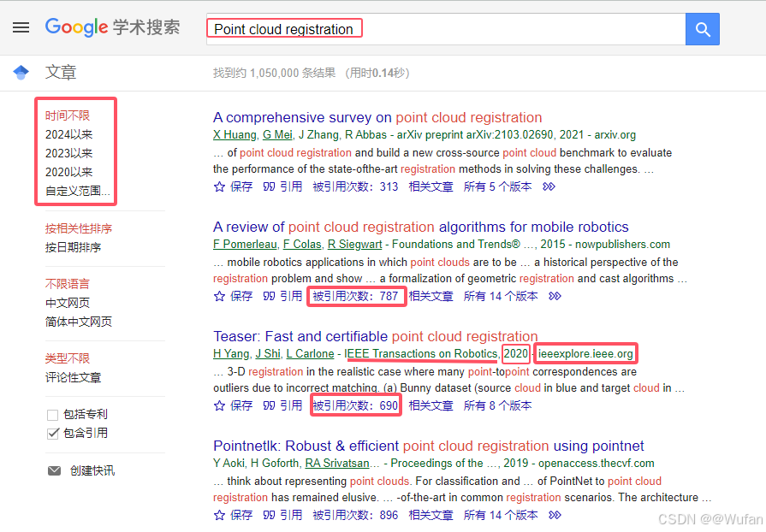Click the graduation cap icon beside 文章
This screenshot has width=766, height=532.
(x=21, y=73)
